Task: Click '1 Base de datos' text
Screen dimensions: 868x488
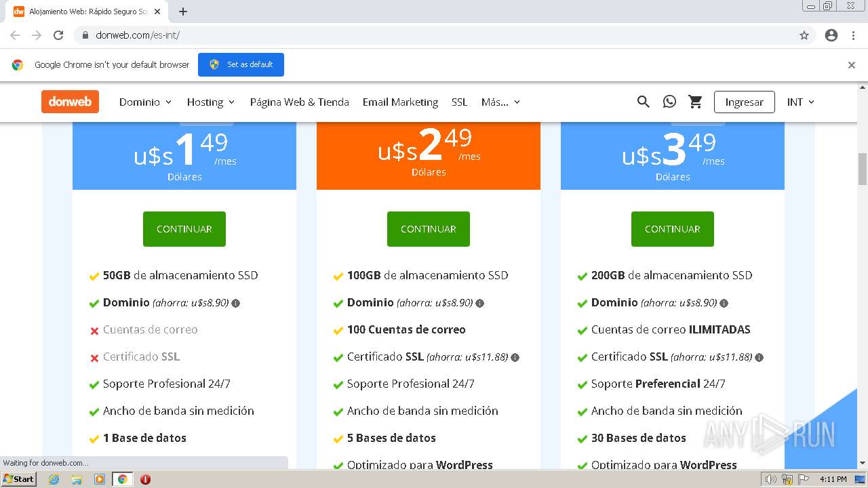Action: click(x=144, y=438)
